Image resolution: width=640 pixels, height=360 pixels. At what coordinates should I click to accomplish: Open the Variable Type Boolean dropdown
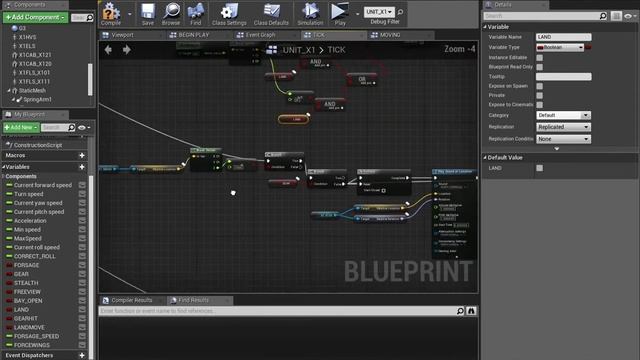tap(560, 47)
